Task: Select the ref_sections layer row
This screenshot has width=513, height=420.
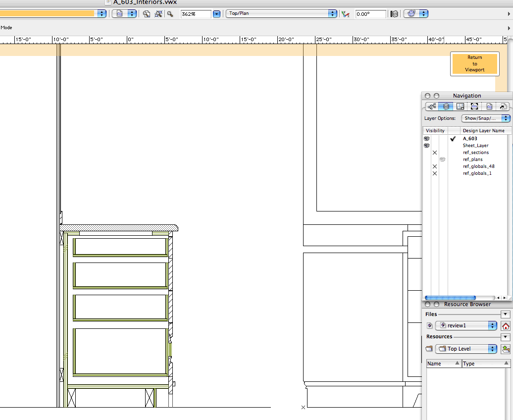Action: click(x=476, y=153)
